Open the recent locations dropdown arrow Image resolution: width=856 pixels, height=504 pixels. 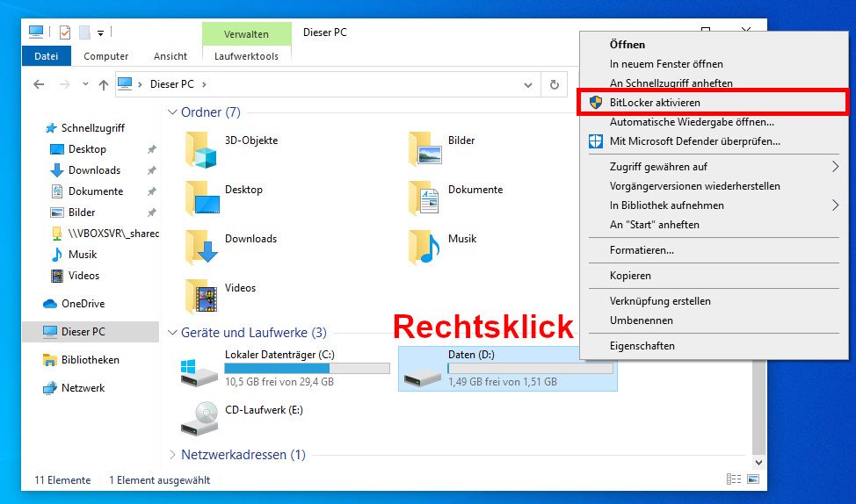coord(85,84)
